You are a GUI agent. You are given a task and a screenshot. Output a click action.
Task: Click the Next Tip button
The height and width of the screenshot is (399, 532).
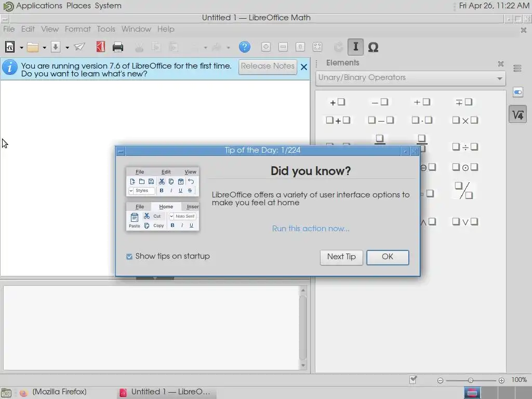[x=341, y=257]
